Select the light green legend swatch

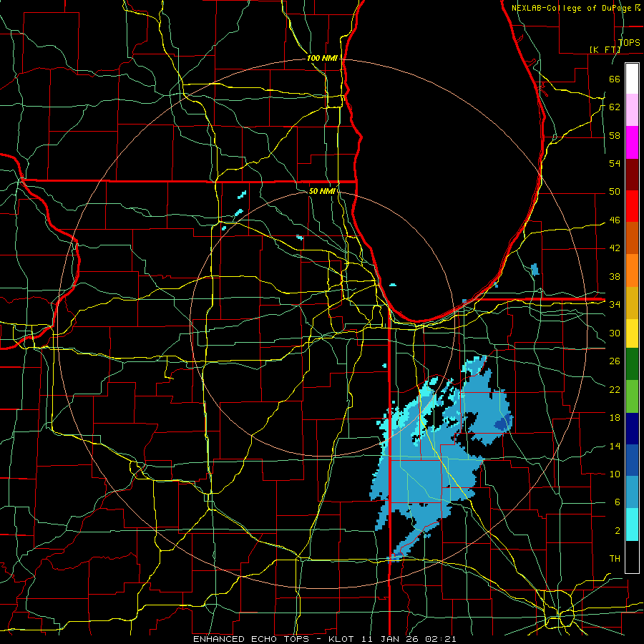click(x=632, y=396)
